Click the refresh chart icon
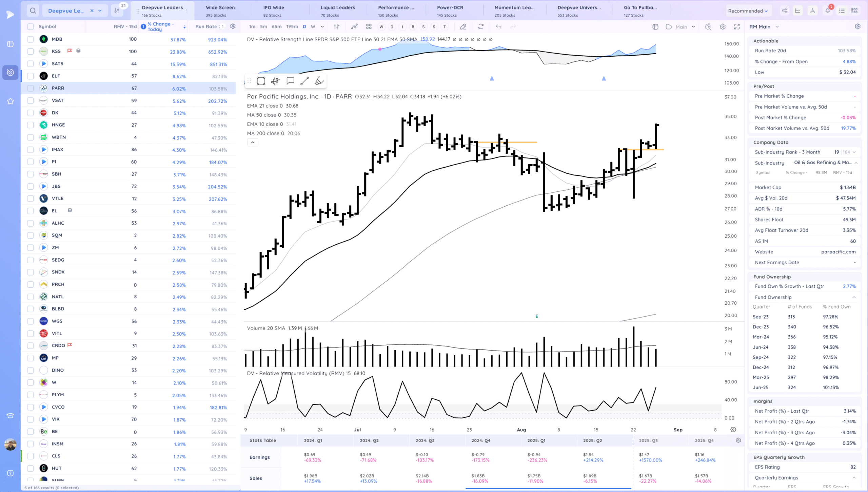The width and height of the screenshot is (868, 492). (x=481, y=26)
